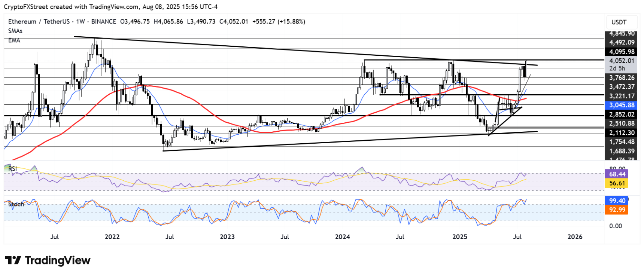Click the current price label 4,052.01
Viewport: 644px width, 275px height.
coord(622,61)
